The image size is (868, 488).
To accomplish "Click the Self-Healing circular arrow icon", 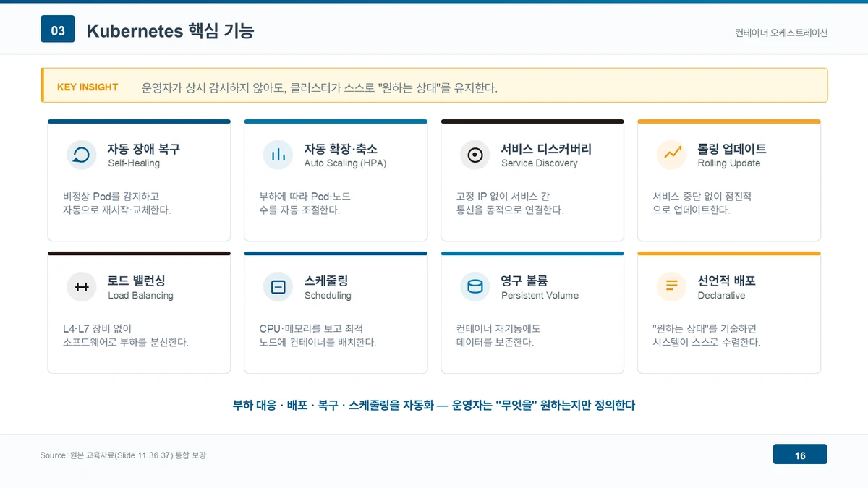I will (x=82, y=155).
